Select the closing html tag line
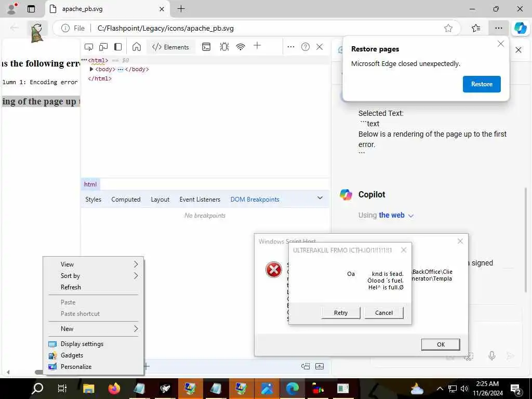This screenshot has height=399, width=532. (100, 79)
